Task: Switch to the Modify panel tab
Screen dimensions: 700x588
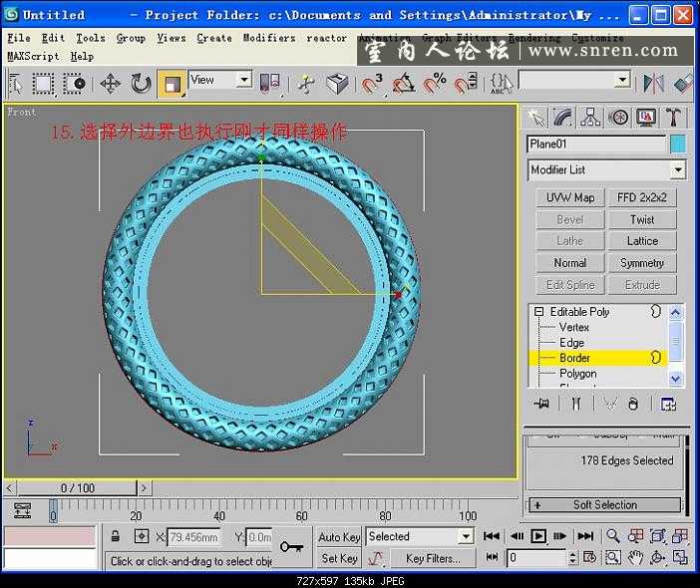Action: click(562, 118)
